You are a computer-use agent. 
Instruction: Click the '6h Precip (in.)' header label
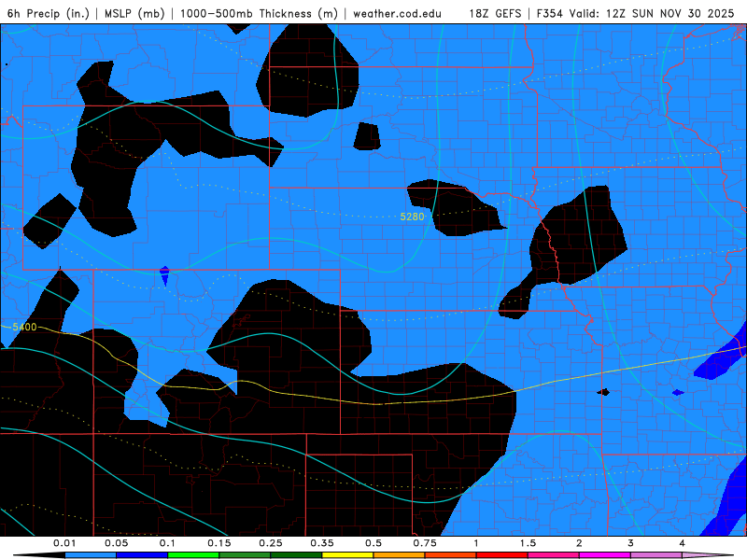tap(49, 13)
